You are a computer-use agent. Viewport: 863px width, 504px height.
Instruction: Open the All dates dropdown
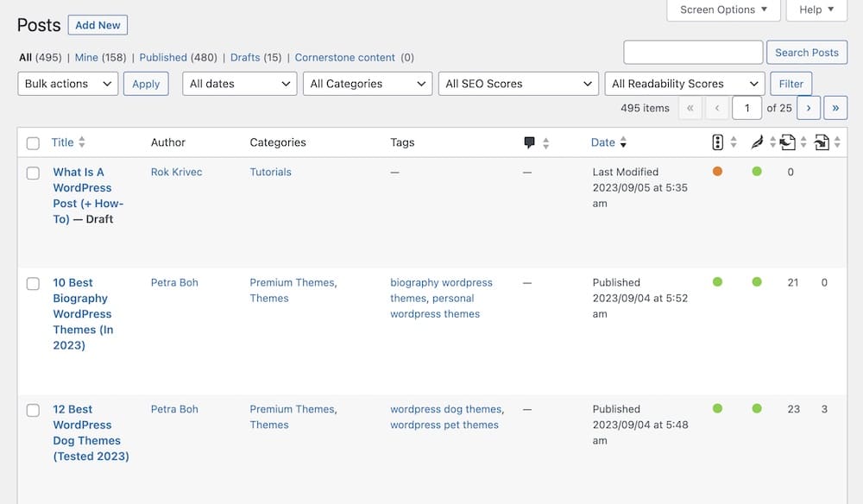[239, 84]
